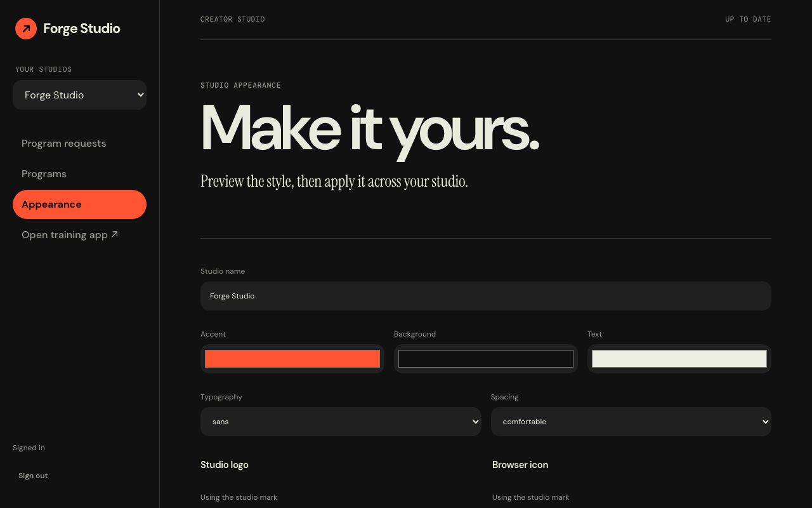
Task: Click the Sign out button
Action: click(33, 476)
